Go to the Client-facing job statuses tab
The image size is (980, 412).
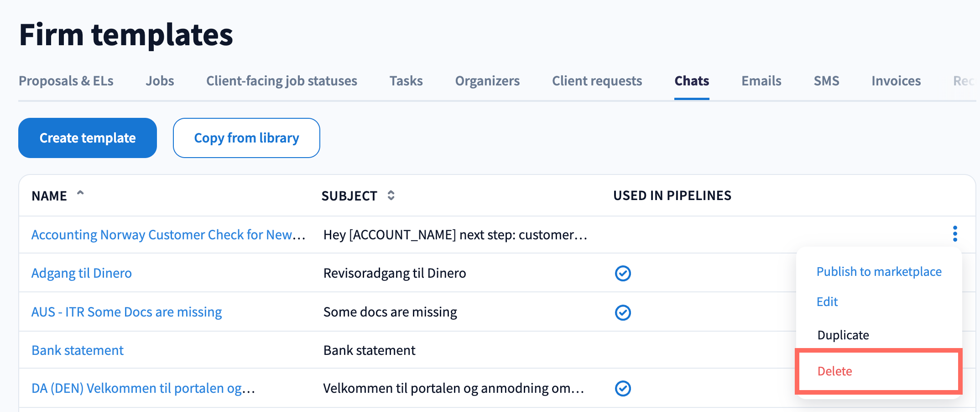[x=281, y=81]
